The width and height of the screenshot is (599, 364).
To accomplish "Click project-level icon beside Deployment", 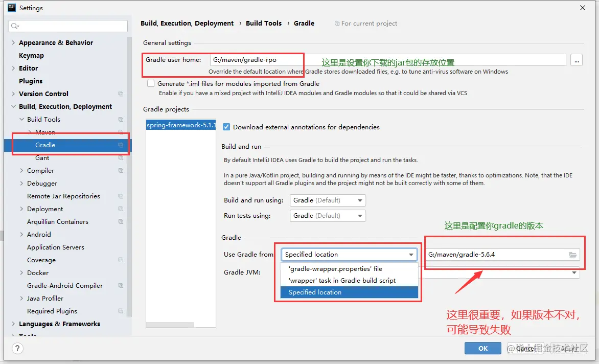I will tap(121, 209).
